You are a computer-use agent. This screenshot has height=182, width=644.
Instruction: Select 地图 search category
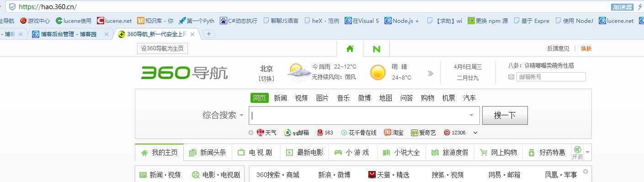tap(385, 98)
